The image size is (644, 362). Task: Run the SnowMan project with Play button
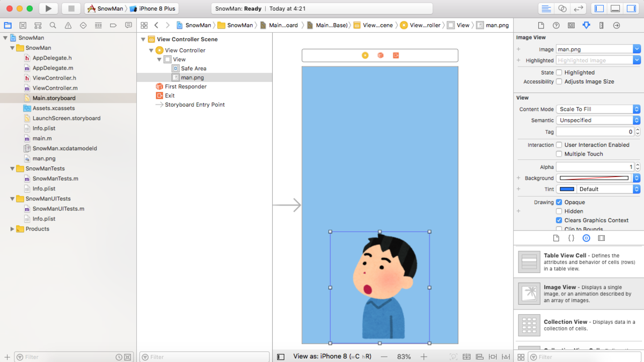coord(48,9)
